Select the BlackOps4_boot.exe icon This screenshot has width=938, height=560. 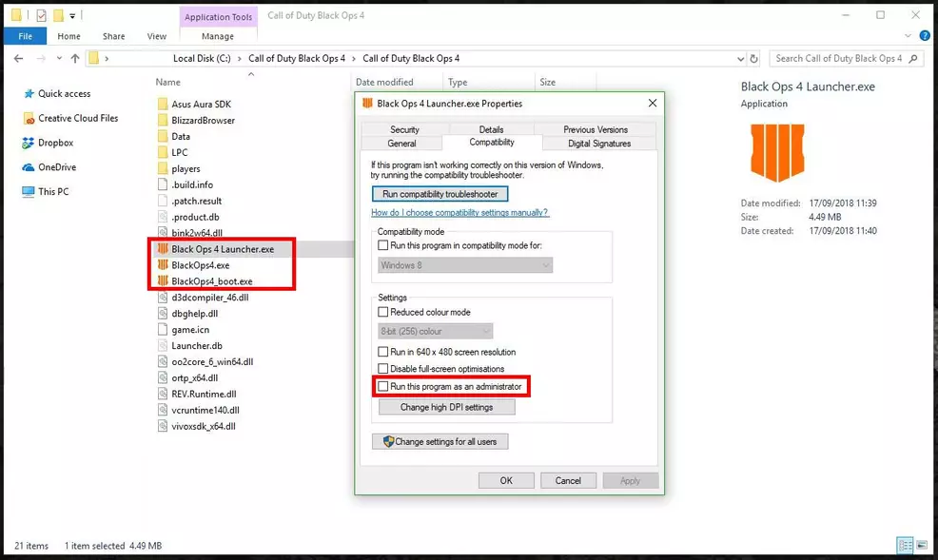point(163,281)
